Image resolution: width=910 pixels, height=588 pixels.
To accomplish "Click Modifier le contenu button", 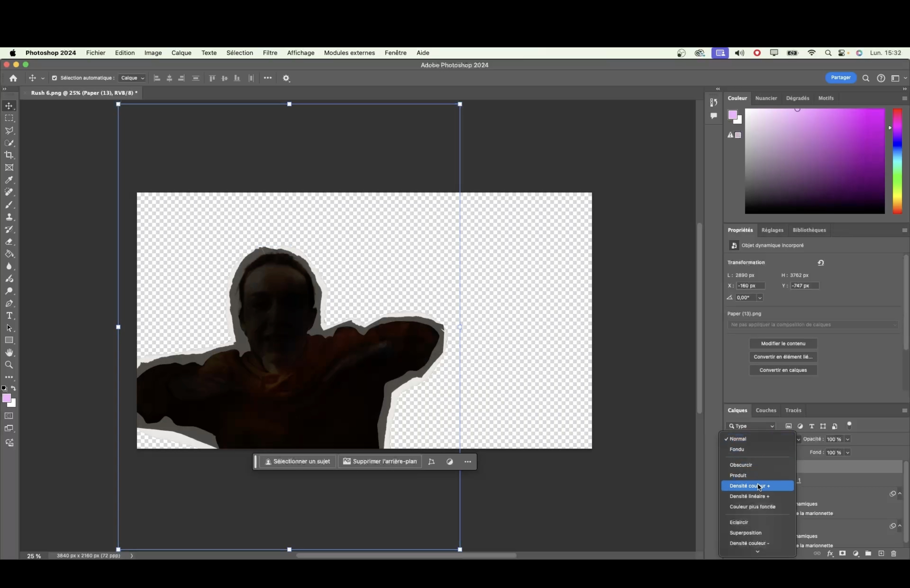I will click(x=783, y=343).
